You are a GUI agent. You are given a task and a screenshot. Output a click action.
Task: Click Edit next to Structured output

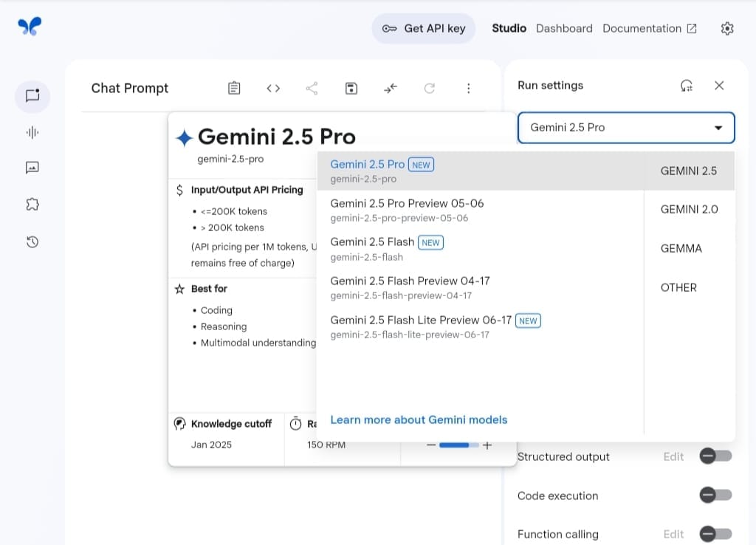(673, 456)
